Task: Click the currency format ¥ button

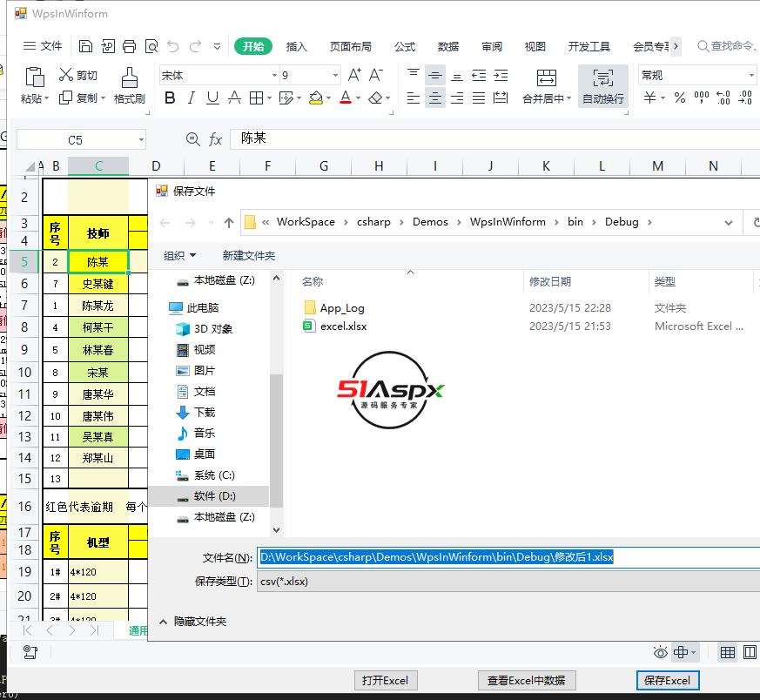Action: pyautogui.click(x=650, y=98)
